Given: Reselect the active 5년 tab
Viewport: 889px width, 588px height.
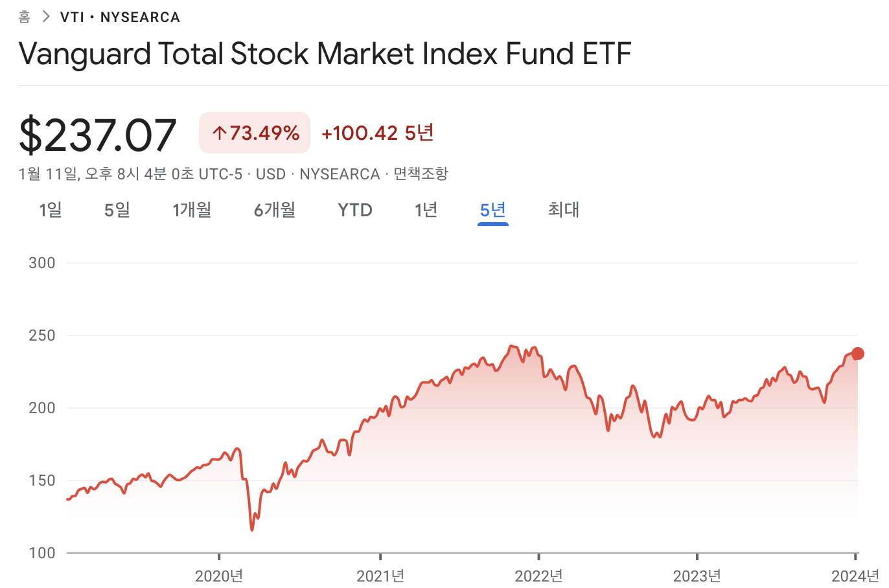Looking at the screenshot, I should pyautogui.click(x=493, y=210).
